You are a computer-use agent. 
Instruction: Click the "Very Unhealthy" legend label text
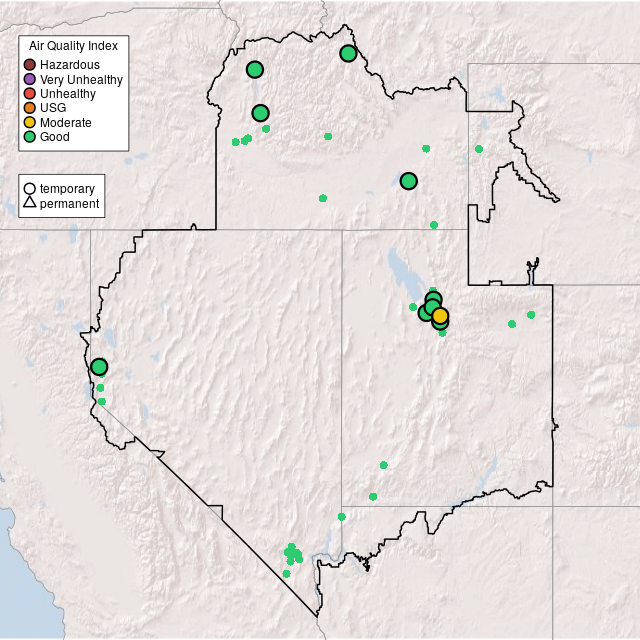(81, 79)
